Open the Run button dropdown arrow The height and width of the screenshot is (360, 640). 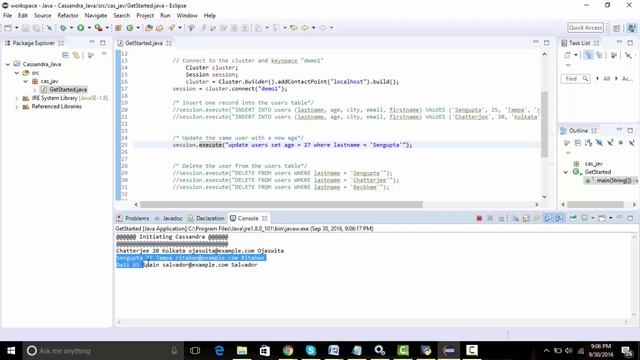89,28
